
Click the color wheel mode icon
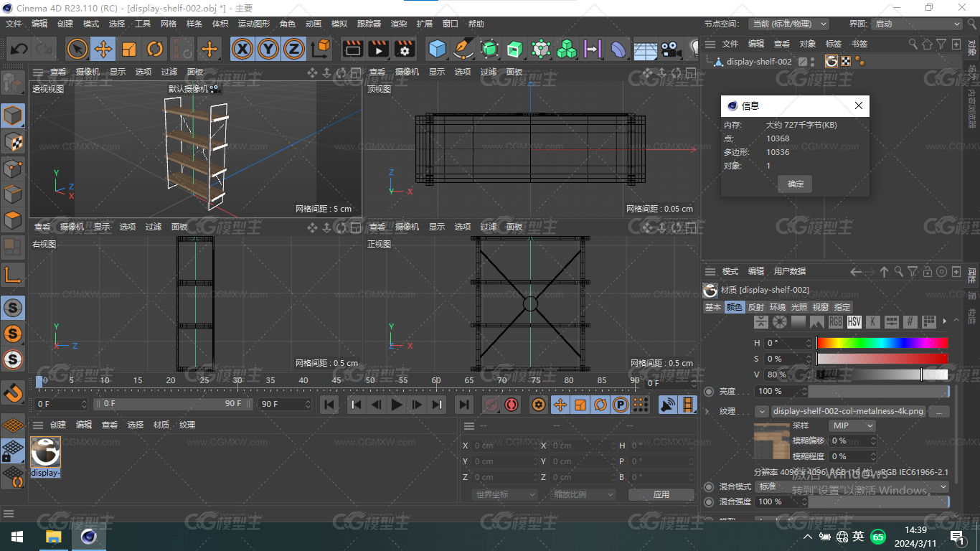click(x=779, y=322)
